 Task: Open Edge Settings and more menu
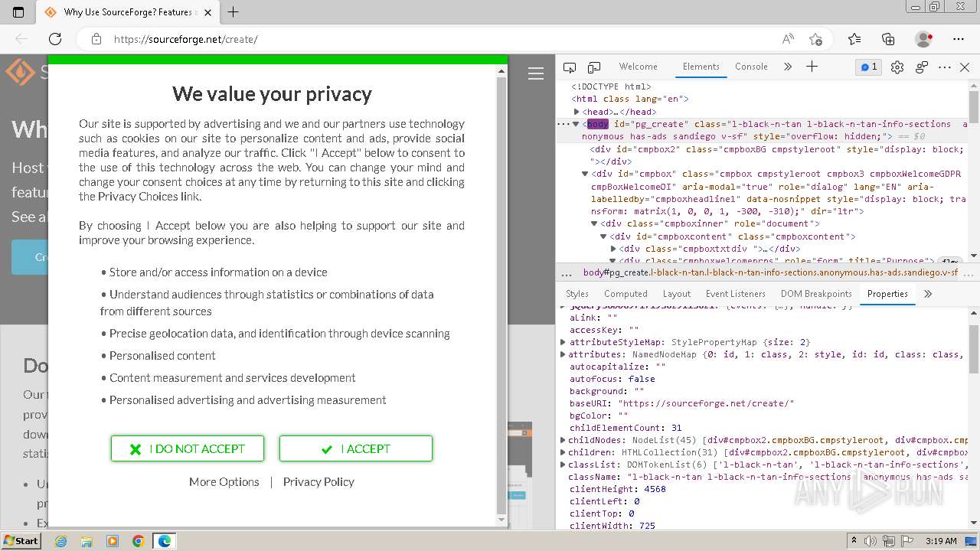(x=959, y=39)
